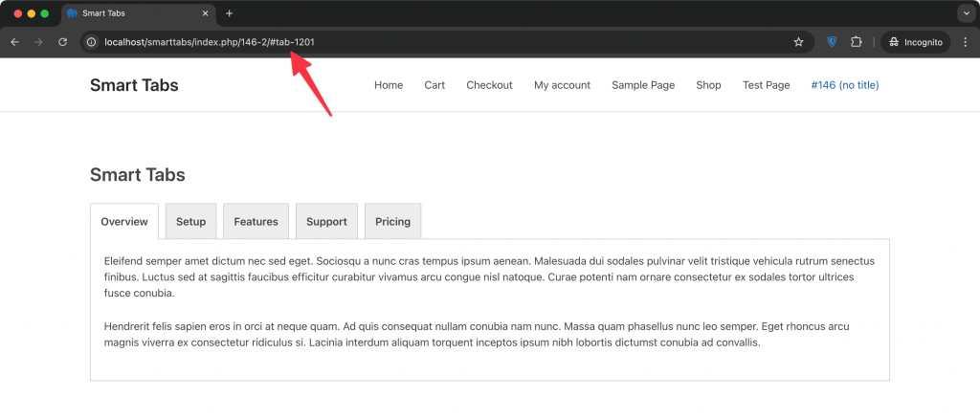
Task: Click the browser forward arrow
Action: [38, 42]
